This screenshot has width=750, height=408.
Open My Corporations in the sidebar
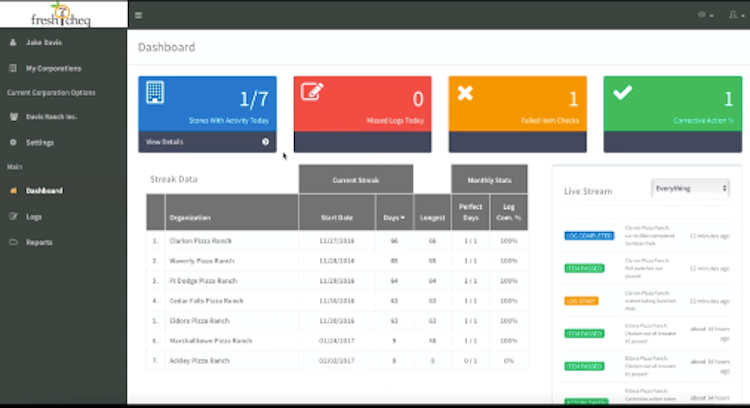53,68
